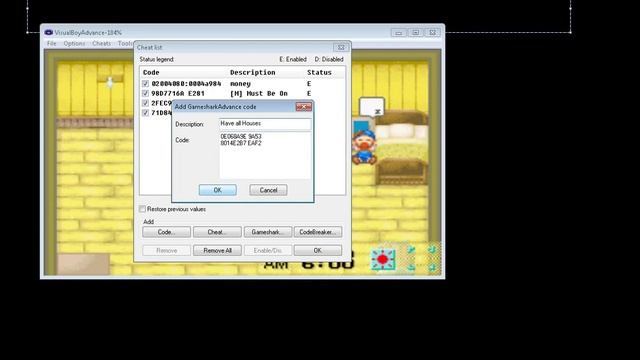Click the Remove All button

point(217,250)
